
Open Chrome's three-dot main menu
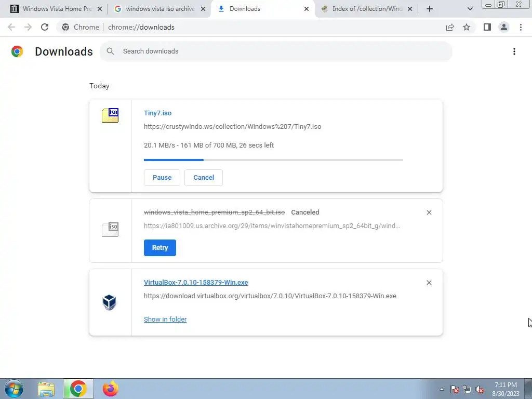[x=521, y=27]
